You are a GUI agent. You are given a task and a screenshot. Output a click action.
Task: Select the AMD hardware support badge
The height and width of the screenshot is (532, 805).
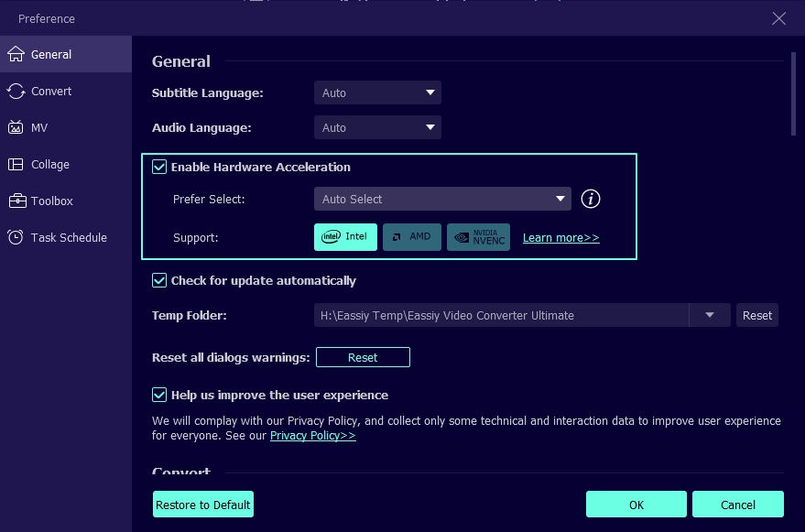click(412, 237)
